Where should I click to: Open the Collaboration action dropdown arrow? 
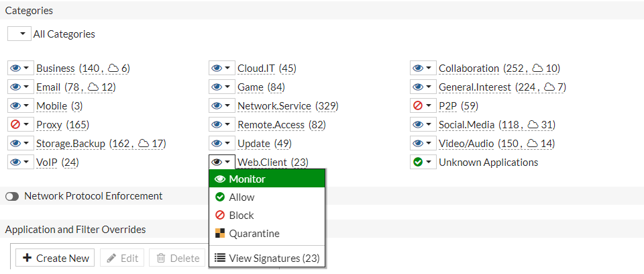(429, 68)
